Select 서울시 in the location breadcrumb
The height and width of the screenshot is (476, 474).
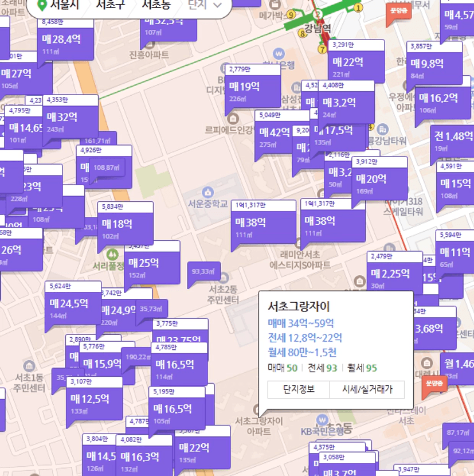[64, 4]
